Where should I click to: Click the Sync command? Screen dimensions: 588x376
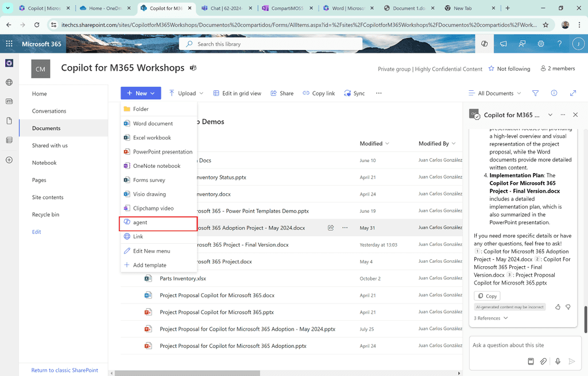point(354,93)
